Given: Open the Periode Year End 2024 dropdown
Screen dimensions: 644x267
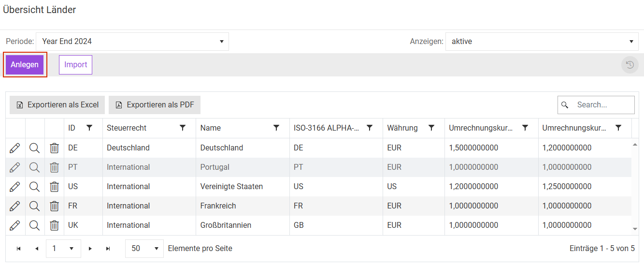Looking at the screenshot, I should [x=132, y=42].
